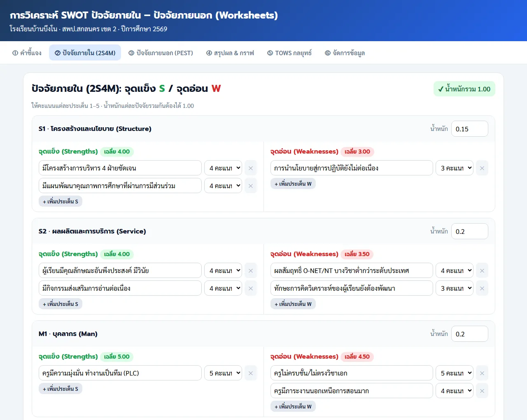
Task: Switch to the จัดการข้อมูล tab
Action: pos(345,53)
